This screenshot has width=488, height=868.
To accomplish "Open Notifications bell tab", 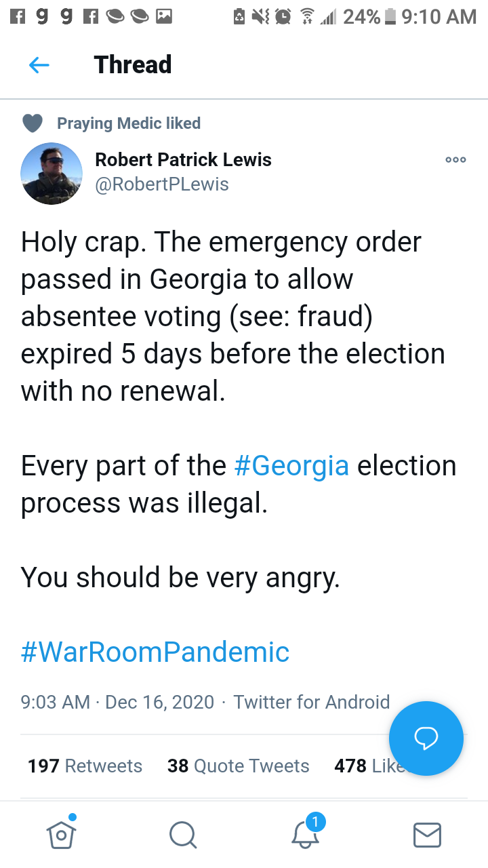I will tap(305, 833).
